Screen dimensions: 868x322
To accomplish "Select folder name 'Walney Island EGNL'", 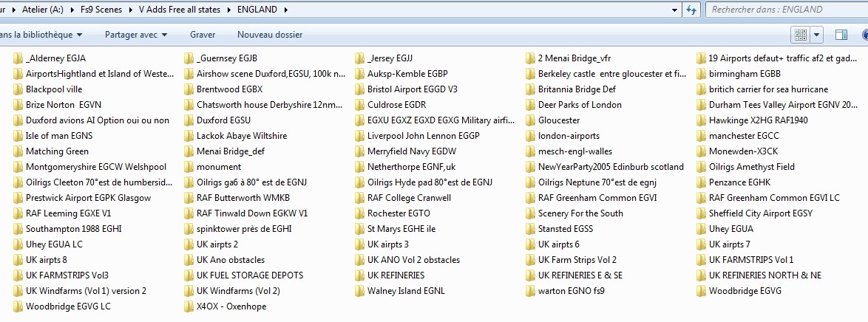I will (x=407, y=290).
